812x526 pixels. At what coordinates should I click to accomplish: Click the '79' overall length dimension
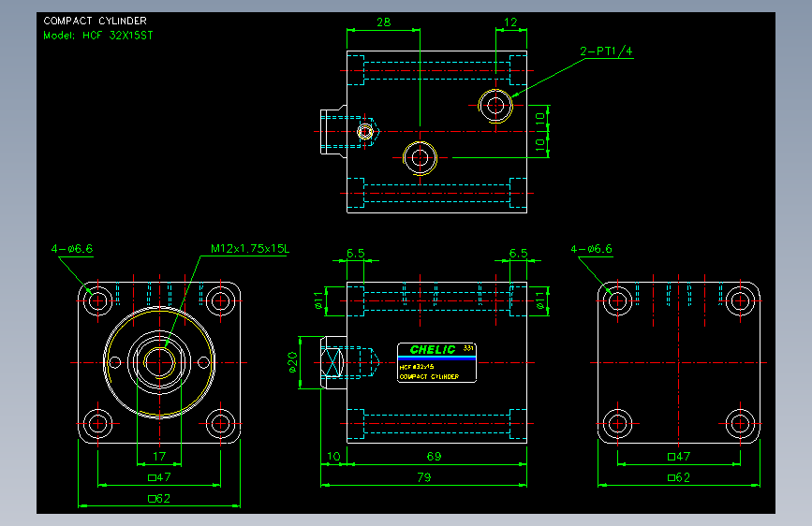424,477
